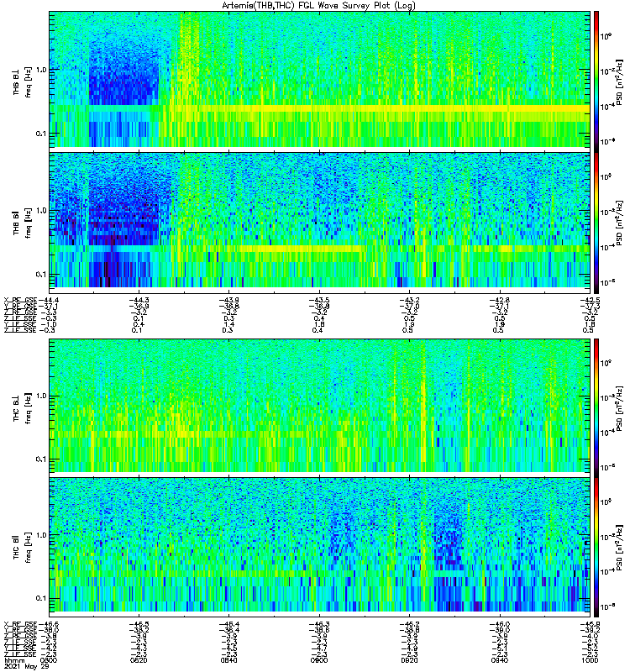Click the 'PSD [nT²/Hz]' label of the bottom color bar

[620, 548]
